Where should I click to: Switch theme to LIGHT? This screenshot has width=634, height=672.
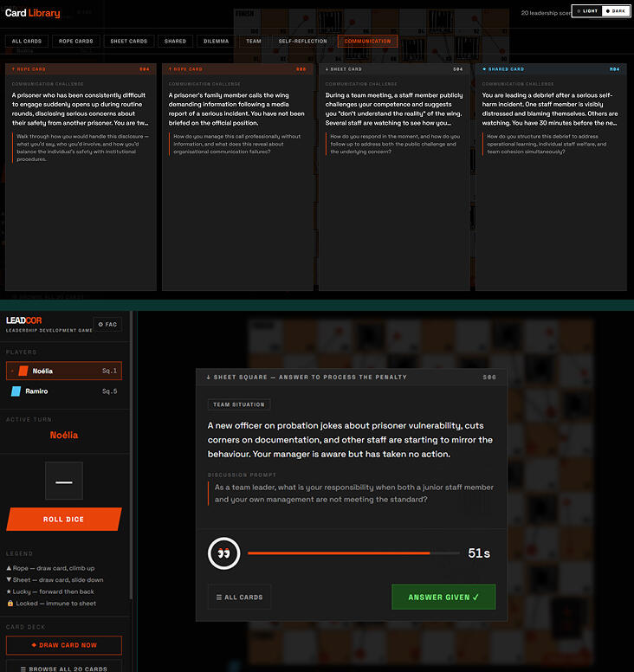(x=587, y=11)
